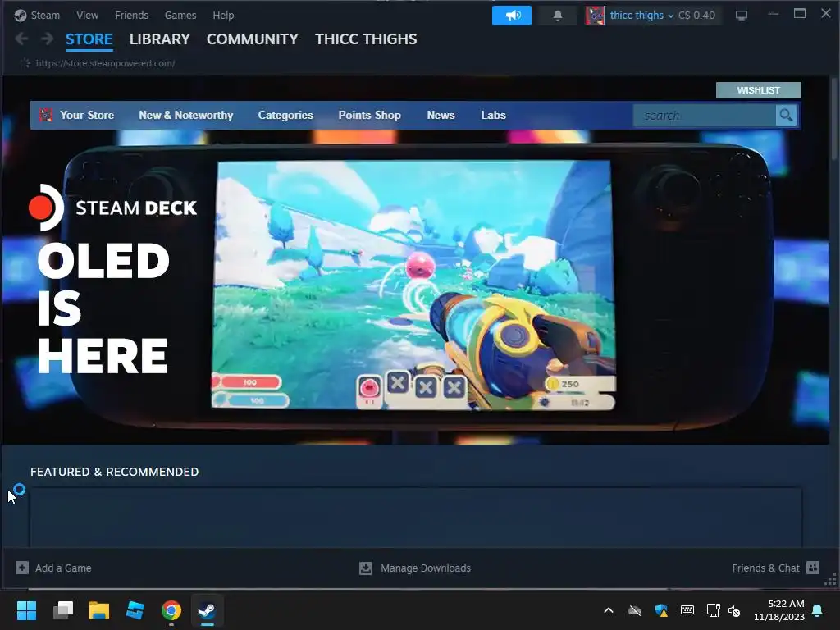Open the Windows Start menu
Viewport: 840px width, 630px height.
[26, 610]
